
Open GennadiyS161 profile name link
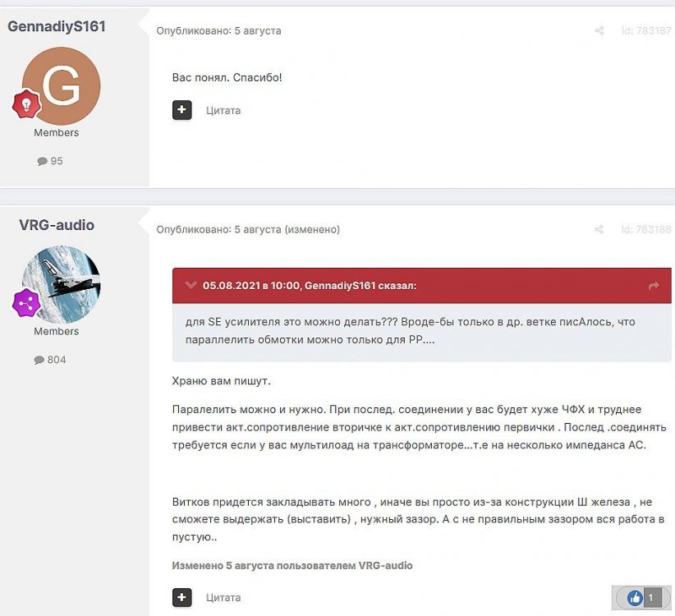[57, 26]
